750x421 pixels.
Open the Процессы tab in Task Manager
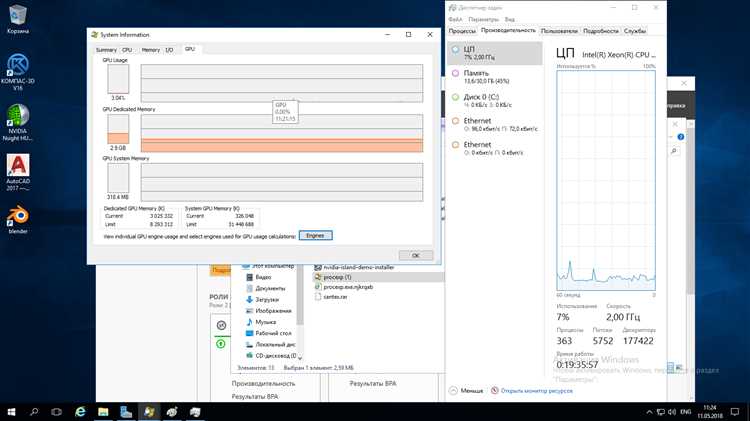pyautogui.click(x=462, y=31)
